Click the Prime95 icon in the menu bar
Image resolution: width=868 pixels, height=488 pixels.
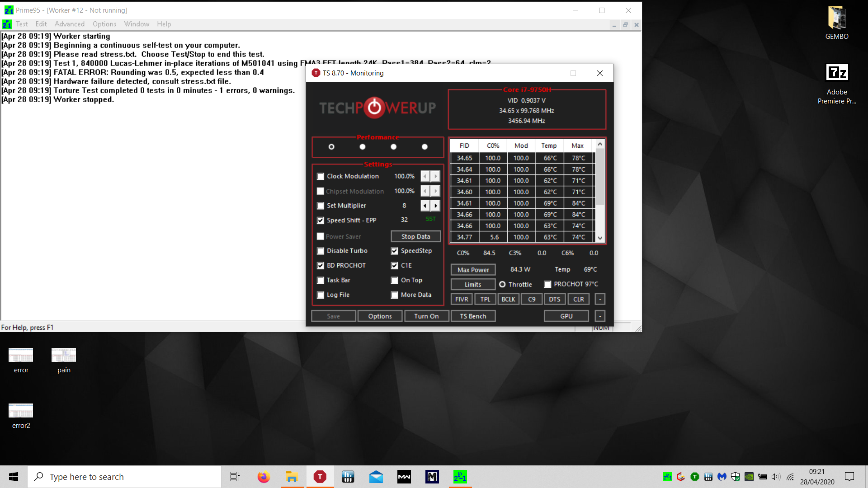click(x=7, y=24)
